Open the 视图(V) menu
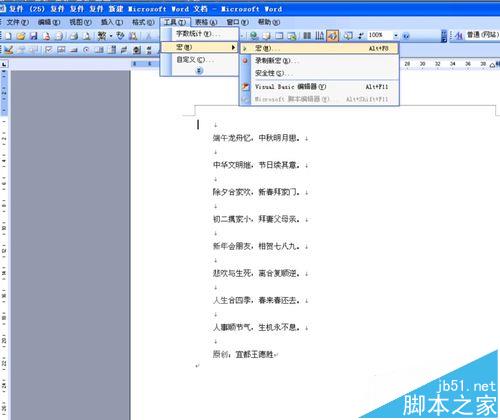 pos(80,22)
